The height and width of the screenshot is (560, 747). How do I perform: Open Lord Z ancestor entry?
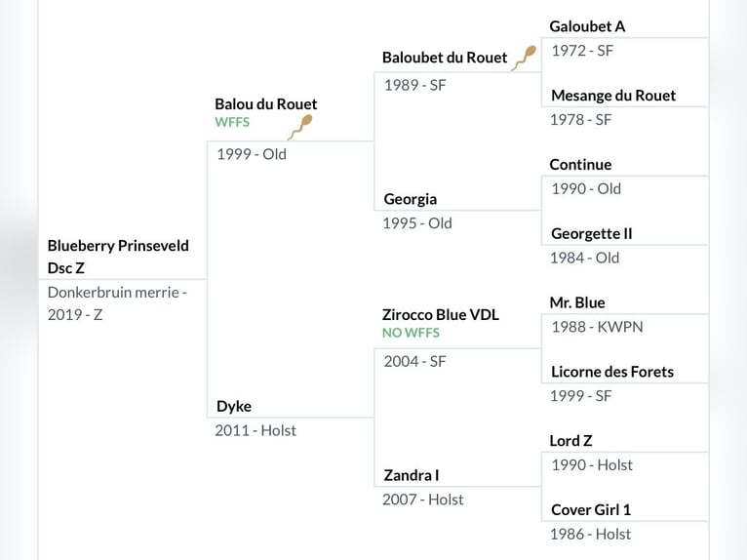[x=570, y=441]
